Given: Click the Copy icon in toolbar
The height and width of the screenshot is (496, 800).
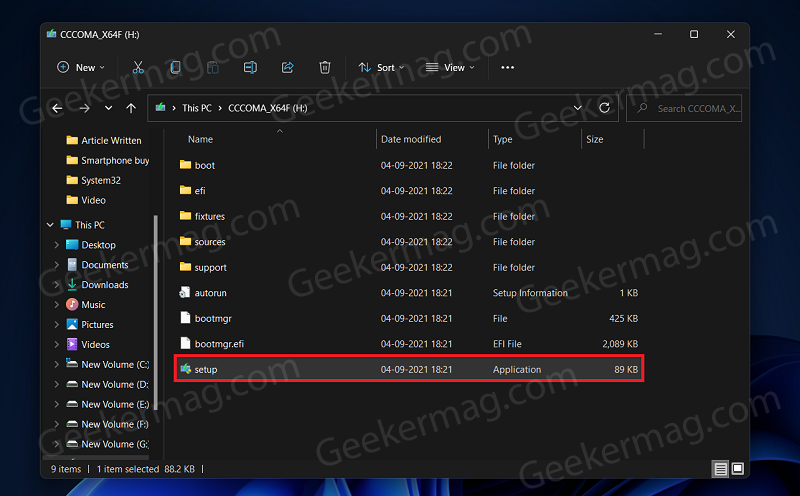Looking at the screenshot, I should (175, 67).
